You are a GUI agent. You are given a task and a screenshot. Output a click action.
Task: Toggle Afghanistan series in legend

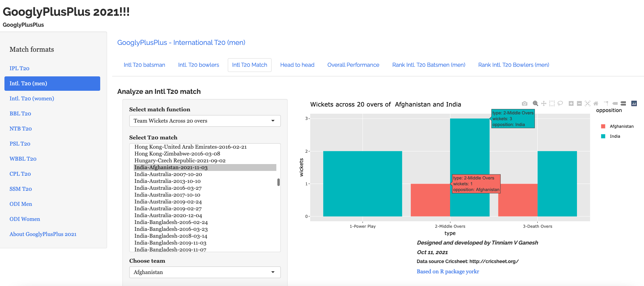(621, 126)
